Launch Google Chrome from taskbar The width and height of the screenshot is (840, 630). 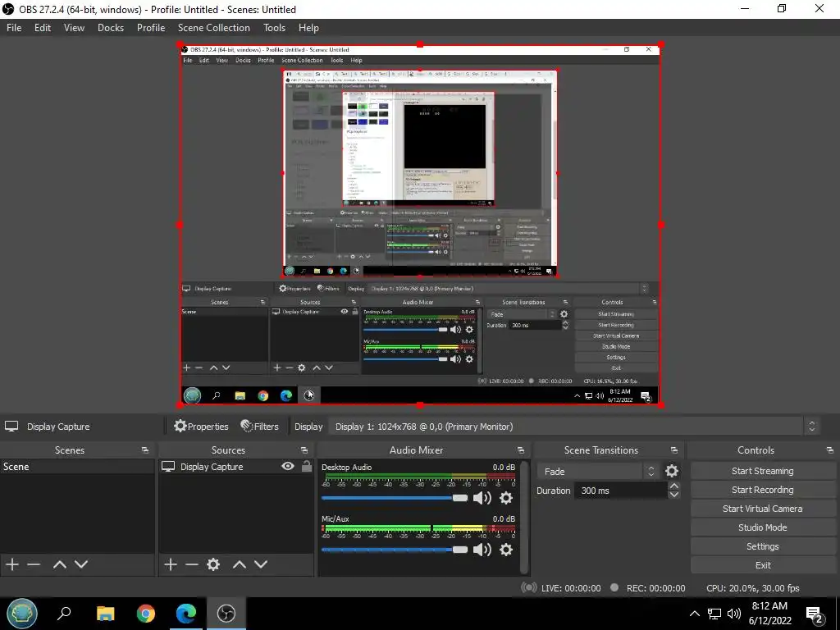[145, 614]
